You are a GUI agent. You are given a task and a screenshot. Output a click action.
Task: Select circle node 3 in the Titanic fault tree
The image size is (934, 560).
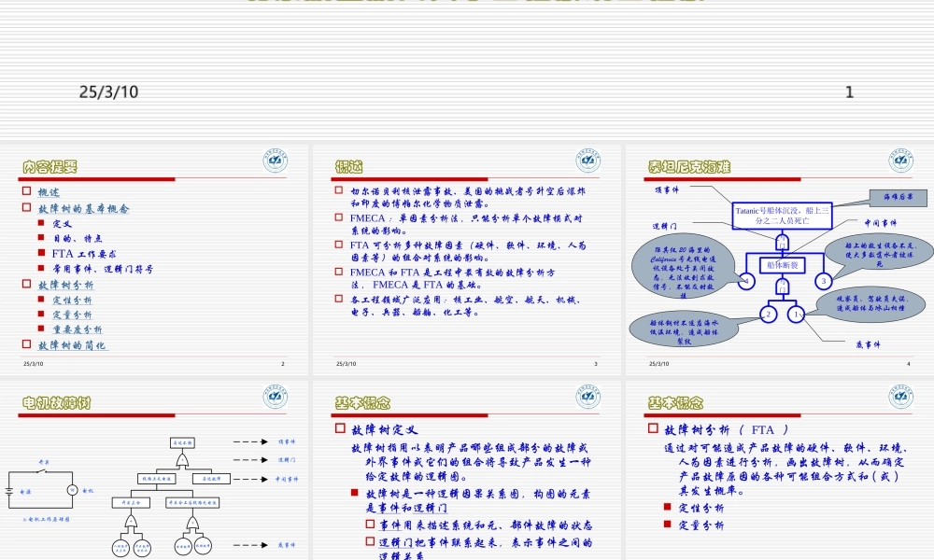(x=824, y=281)
